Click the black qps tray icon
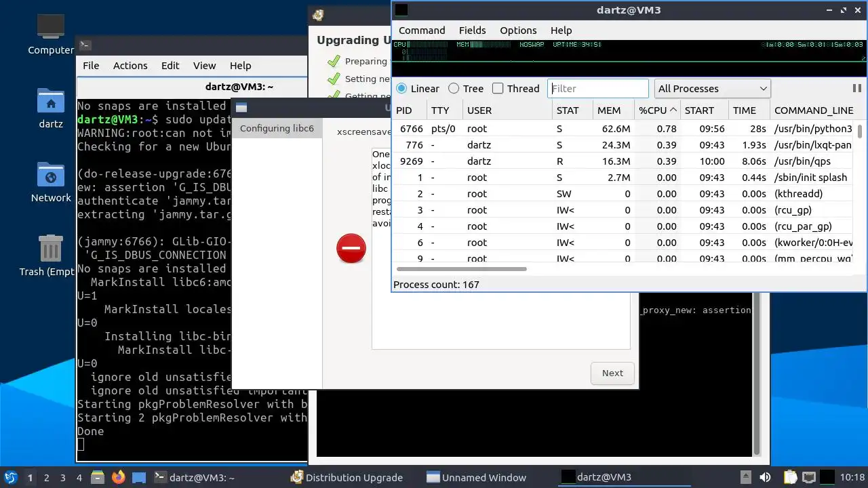Image resolution: width=868 pixels, height=488 pixels. coord(827,478)
